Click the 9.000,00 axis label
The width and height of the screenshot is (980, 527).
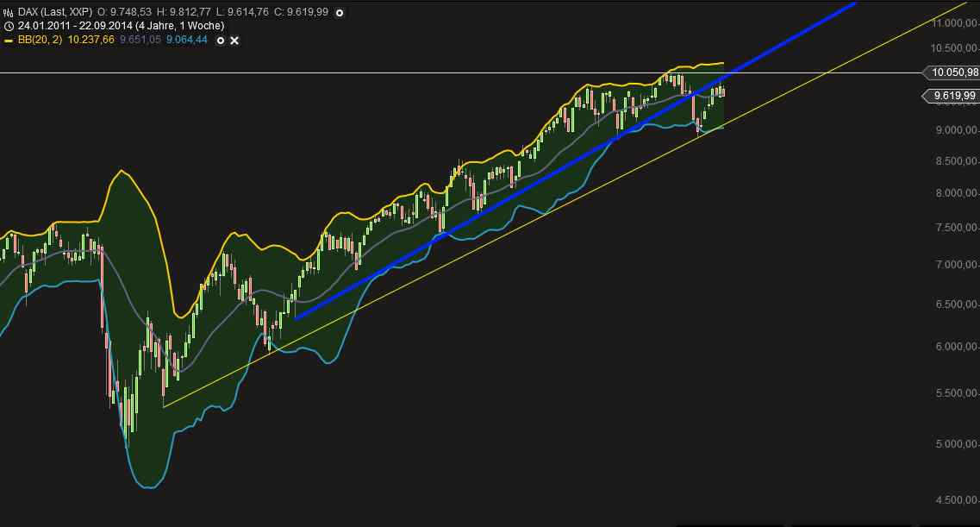(957, 130)
